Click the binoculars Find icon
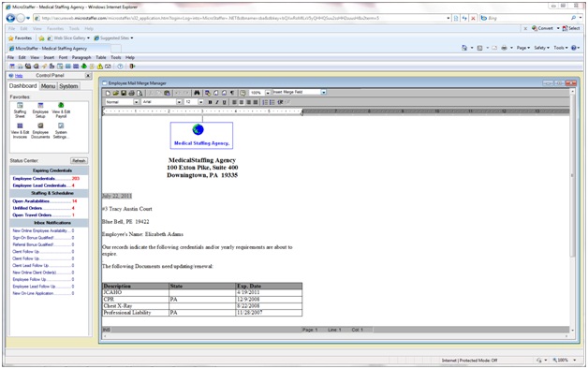 click(x=197, y=93)
